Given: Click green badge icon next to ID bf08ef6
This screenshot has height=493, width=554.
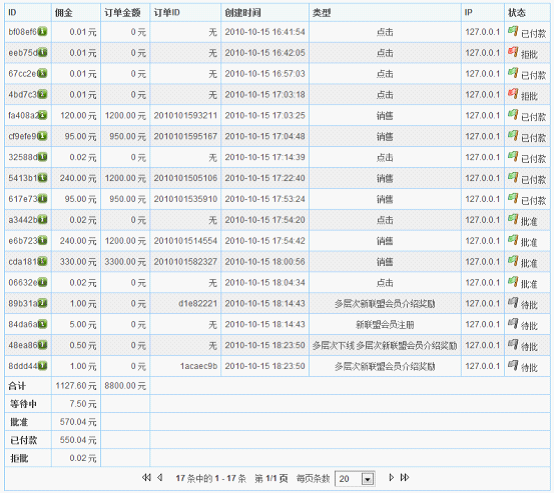Looking at the screenshot, I should pos(42,31).
